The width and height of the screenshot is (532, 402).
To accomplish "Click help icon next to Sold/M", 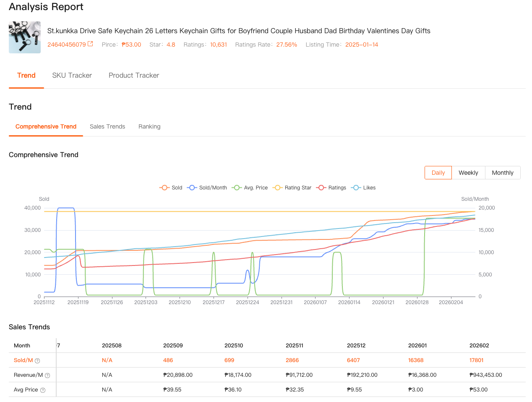I will tap(37, 361).
